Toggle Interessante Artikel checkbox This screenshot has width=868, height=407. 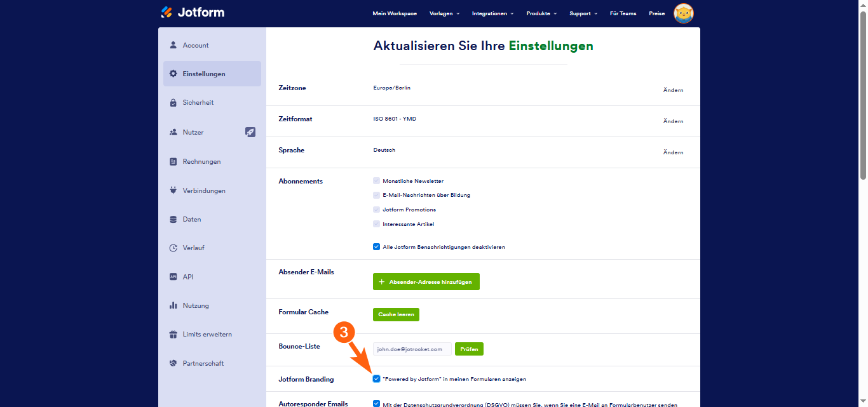(376, 224)
